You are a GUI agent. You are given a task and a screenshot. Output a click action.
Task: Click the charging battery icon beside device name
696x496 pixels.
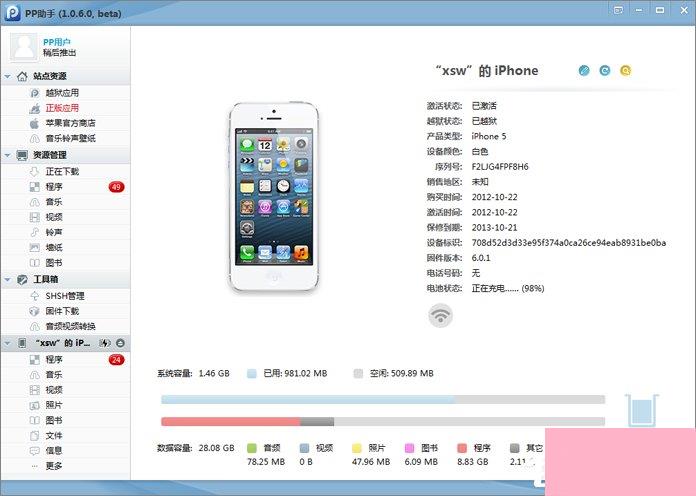pyautogui.click(x=105, y=343)
